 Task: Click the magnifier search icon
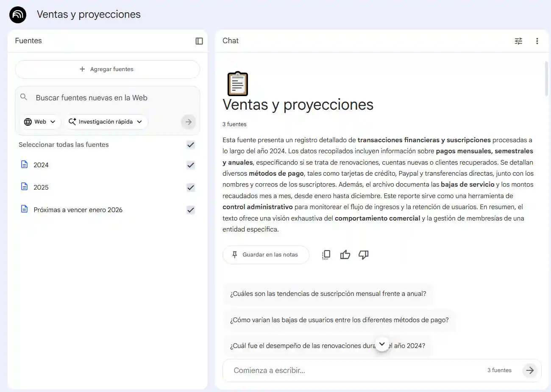[x=24, y=97]
